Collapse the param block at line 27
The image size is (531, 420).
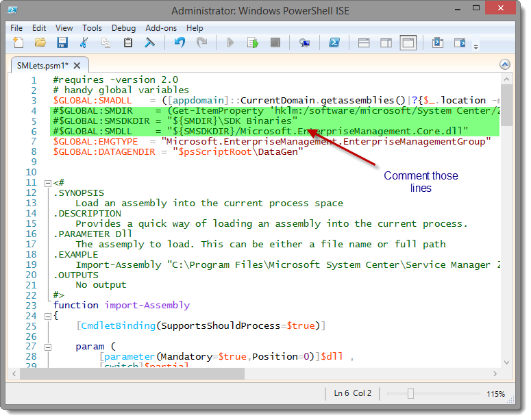(x=48, y=347)
